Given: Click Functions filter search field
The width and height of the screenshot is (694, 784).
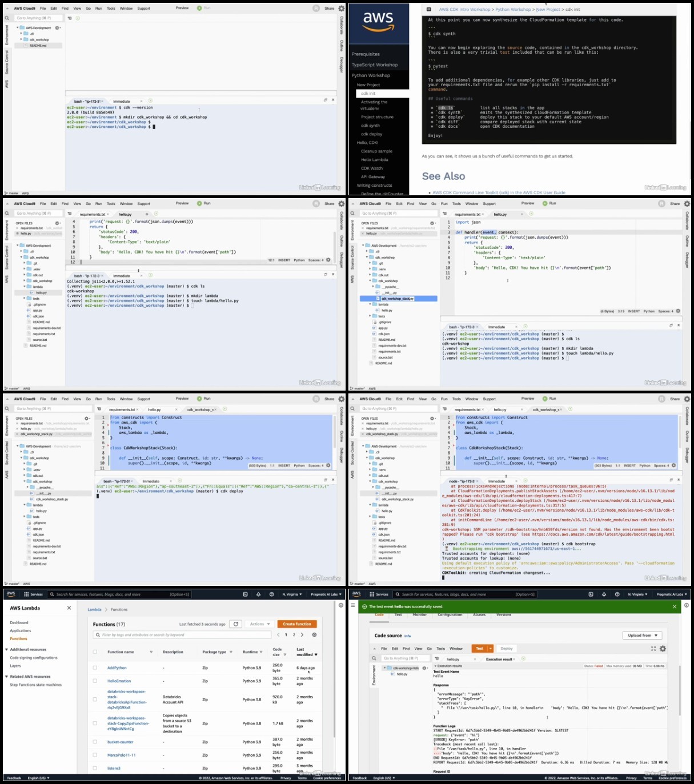Looking at the screenshot, I should click(x=182, y=635).
